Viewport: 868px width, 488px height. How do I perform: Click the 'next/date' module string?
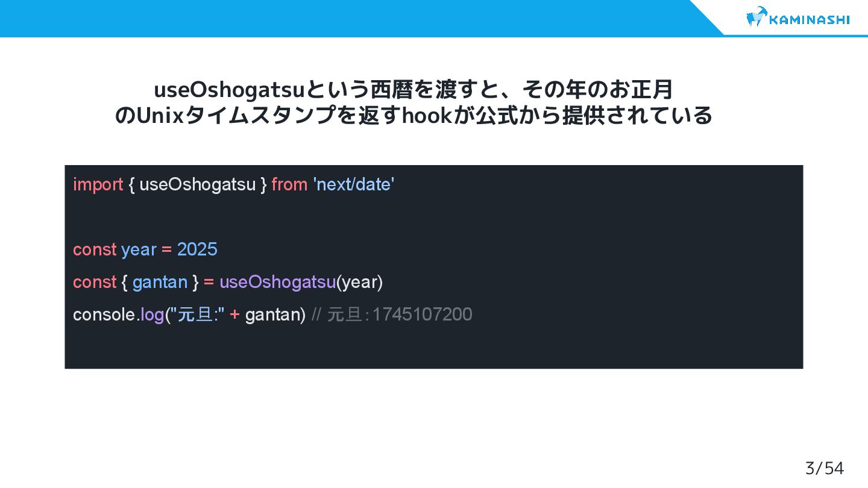point(354,184)
